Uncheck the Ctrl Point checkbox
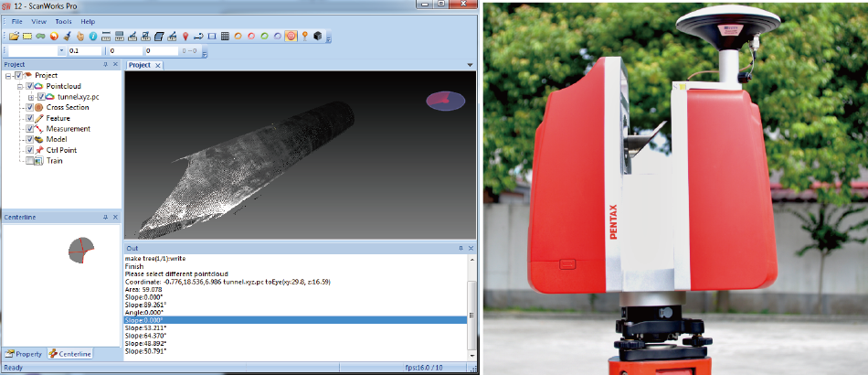The image size is (868, 375). click(30, 150)
